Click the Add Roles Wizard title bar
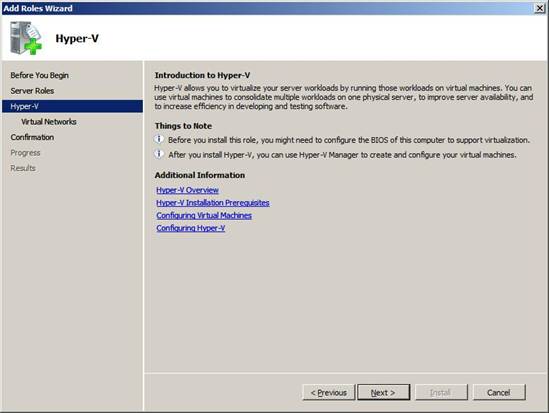 [266, 8]
